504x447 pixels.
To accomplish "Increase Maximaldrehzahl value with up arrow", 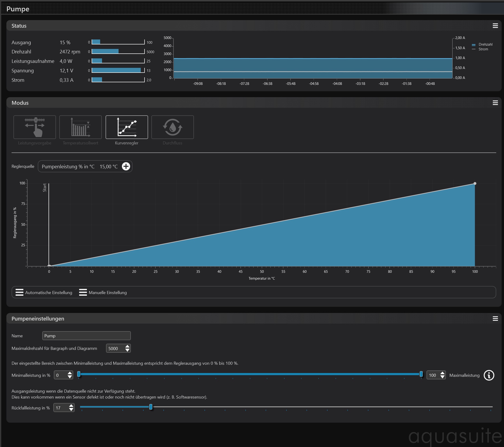I will click(x=127, y=346).
